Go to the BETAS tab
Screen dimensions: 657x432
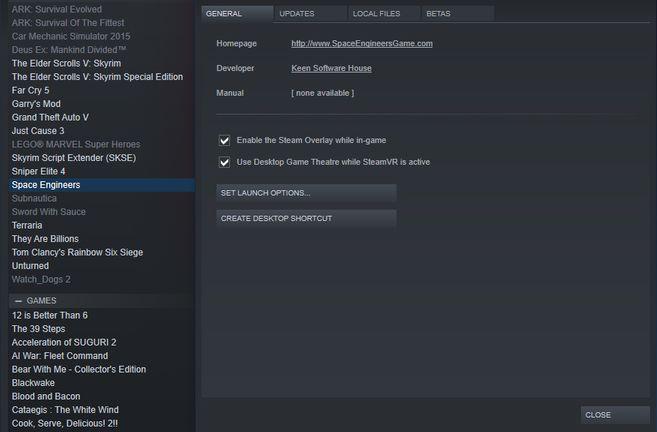click(x=438, y=13)
